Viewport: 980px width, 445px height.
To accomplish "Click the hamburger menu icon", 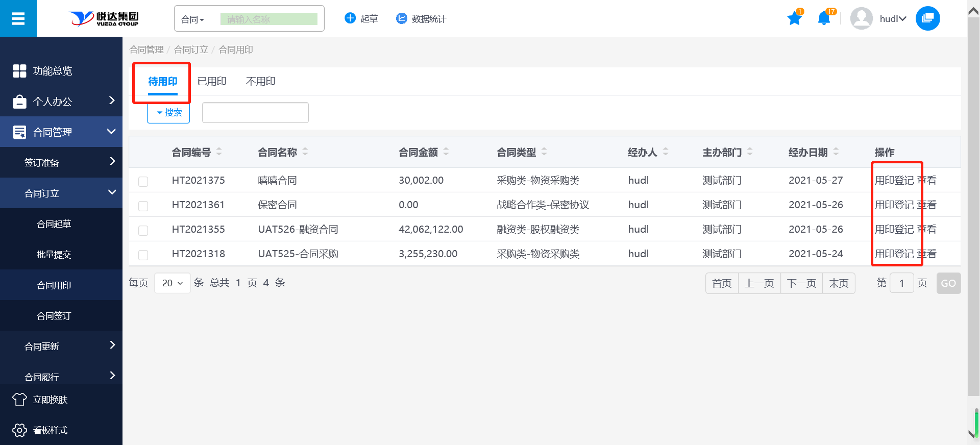I will [18, 19].
